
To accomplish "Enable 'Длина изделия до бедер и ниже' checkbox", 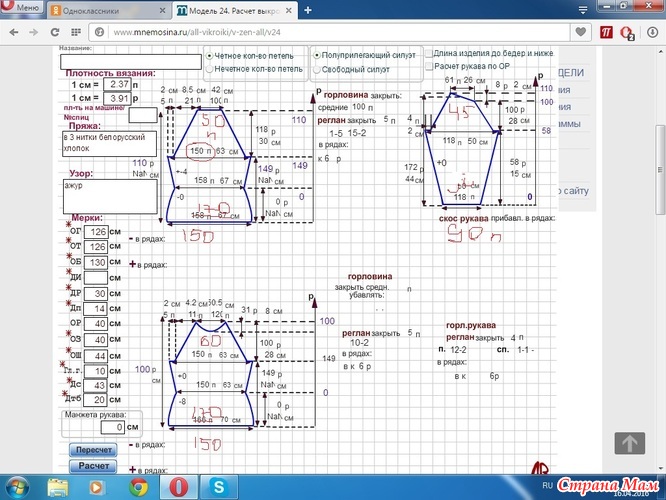I will [x=429, y=54].
